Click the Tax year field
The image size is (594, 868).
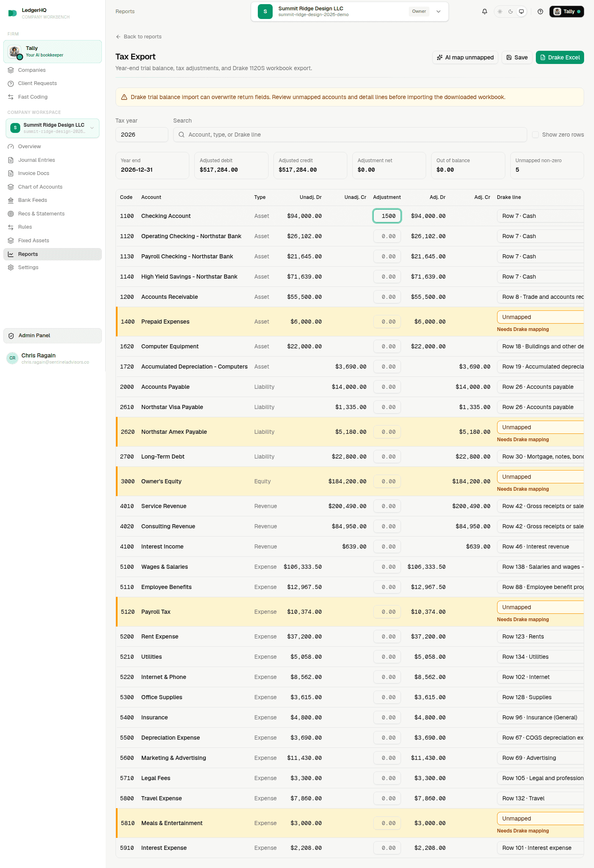142,135
